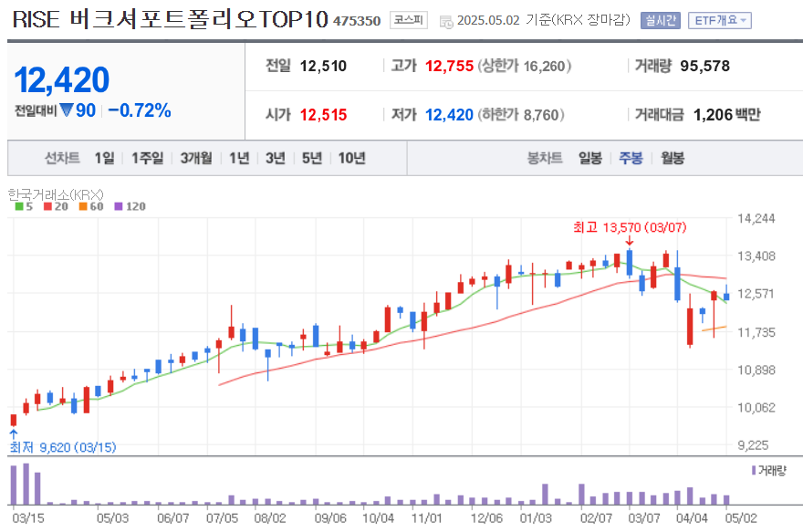The image size is (803, 532).
Task: Click the y-axis value 11,735
Action: click(x=756, y=332)
